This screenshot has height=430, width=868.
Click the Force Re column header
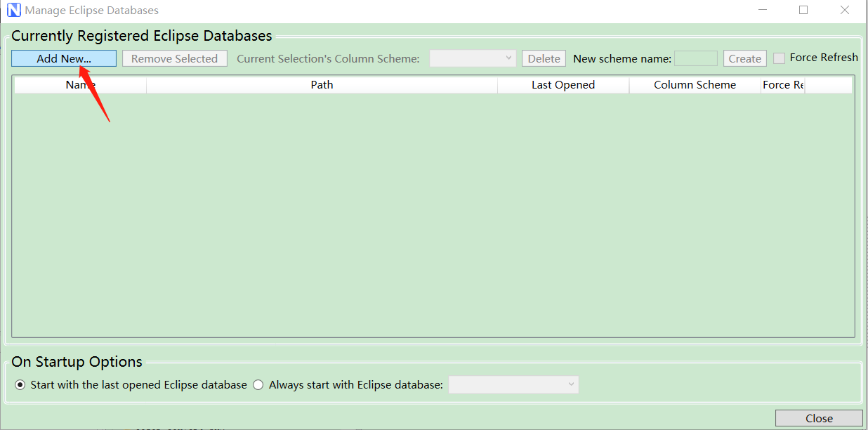coord(782,84)
